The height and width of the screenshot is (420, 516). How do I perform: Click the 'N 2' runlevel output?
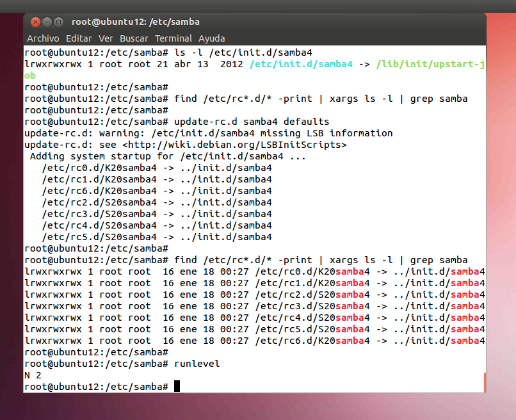pyautogui.click(x=33, y=375)
